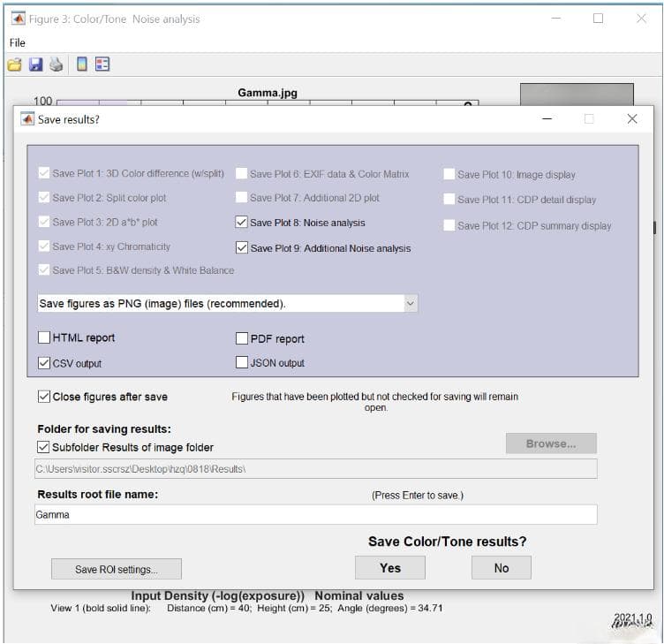Click the open folder icon in figure toolbar
The image size is (664, 644).
[x=14, y=64]
